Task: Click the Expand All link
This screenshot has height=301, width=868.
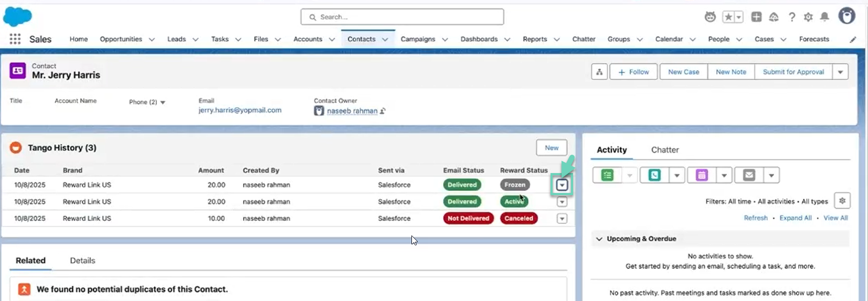Action: 796,218
